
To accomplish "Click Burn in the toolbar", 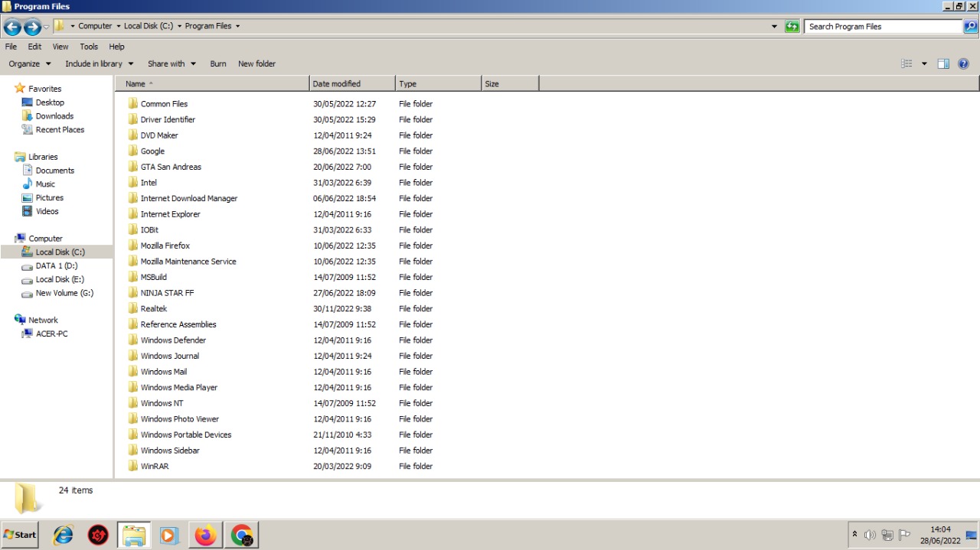I will pos(218,64).
